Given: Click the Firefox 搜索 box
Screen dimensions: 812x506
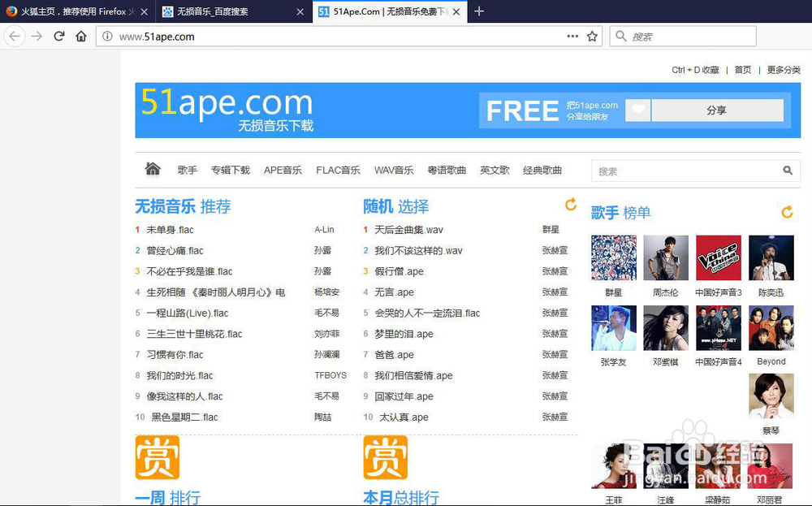Looking at the screenshot, I should (x=684, y=37).
